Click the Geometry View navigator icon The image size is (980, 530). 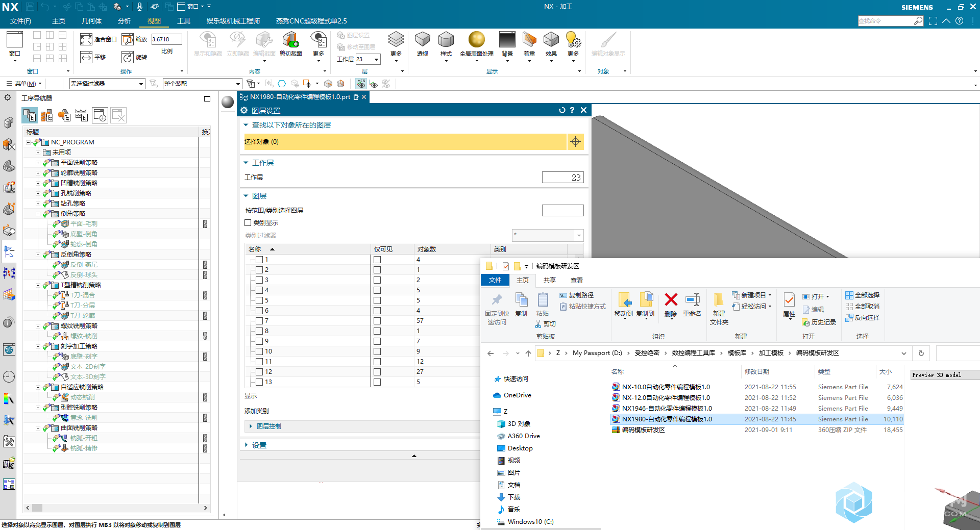pos(64,116)
